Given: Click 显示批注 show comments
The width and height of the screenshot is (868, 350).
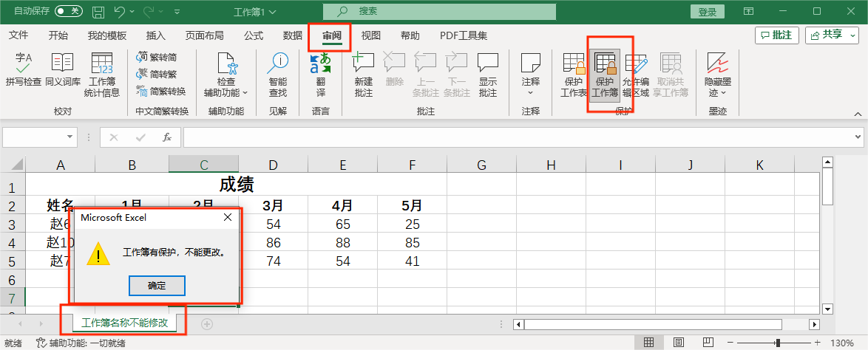Looking at the screenshot, I should pyautogui.click(x=488, y=75).
